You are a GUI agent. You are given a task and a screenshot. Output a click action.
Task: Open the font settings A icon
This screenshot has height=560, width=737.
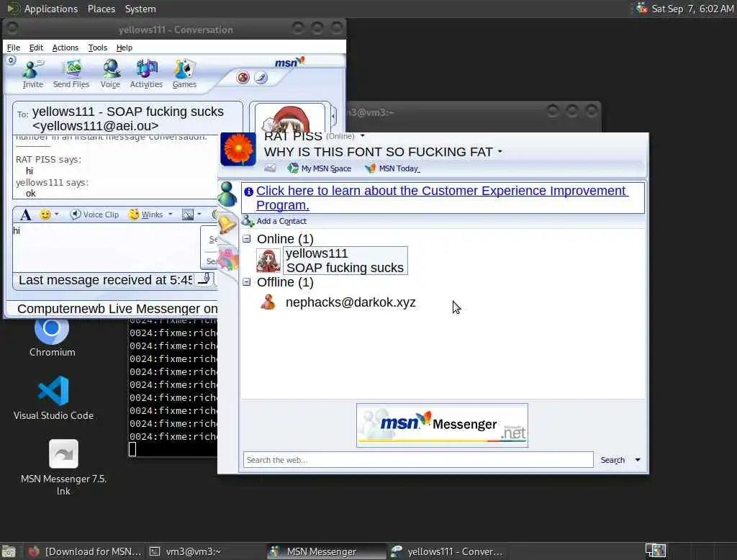click(x=25, y=215)
